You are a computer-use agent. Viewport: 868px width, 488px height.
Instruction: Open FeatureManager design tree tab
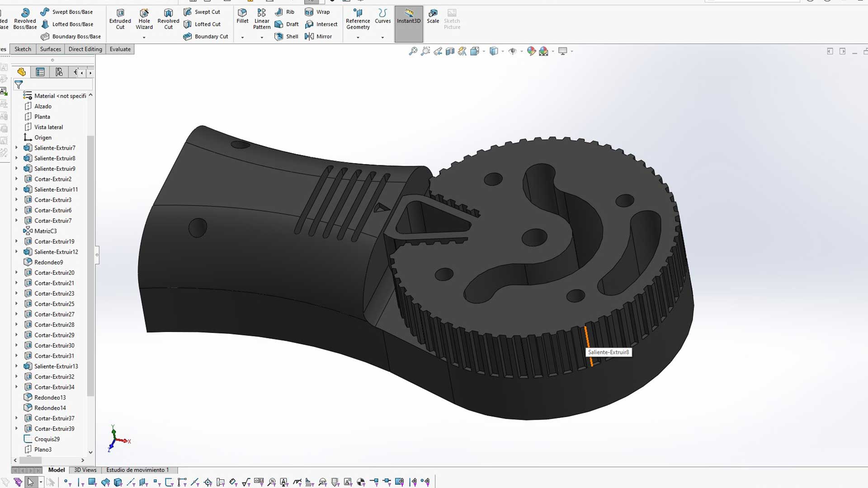coord(21,72)
